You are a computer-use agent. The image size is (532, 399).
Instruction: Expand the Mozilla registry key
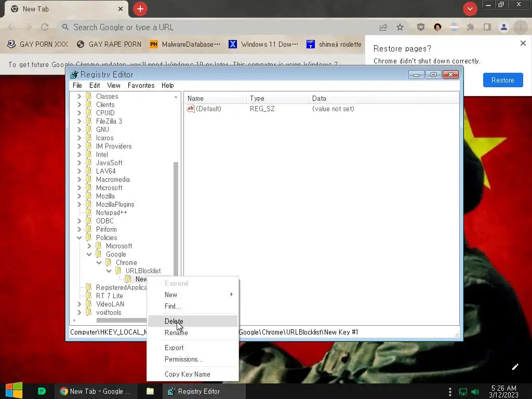click(79, 196)
